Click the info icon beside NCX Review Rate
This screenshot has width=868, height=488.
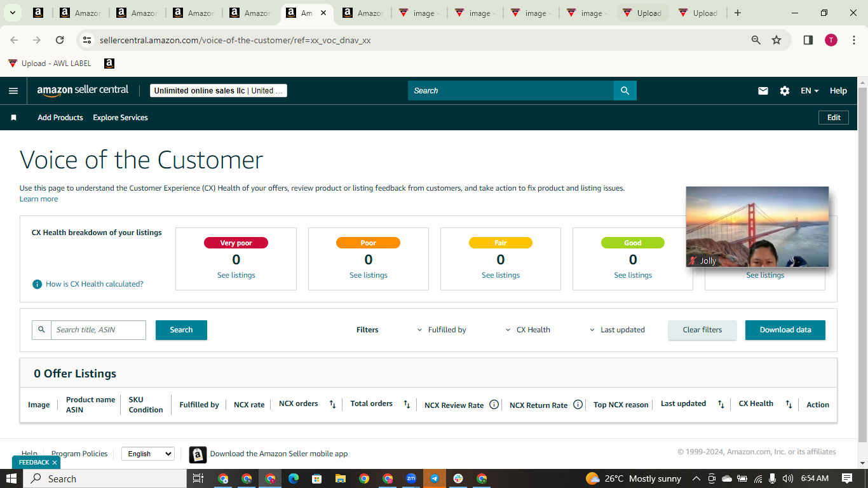click(494, 405)
